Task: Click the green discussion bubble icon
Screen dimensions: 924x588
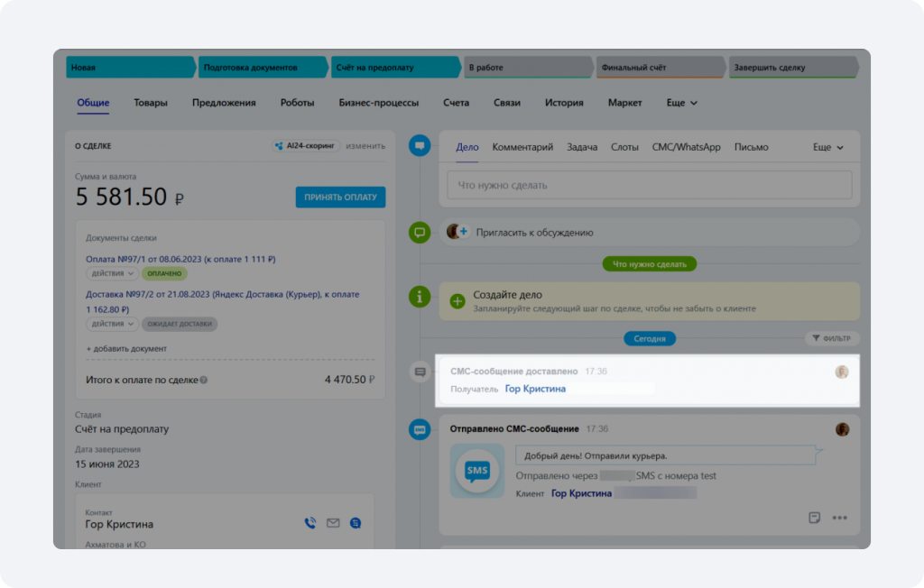Action: pyautogui.click(x=420, y=232)
